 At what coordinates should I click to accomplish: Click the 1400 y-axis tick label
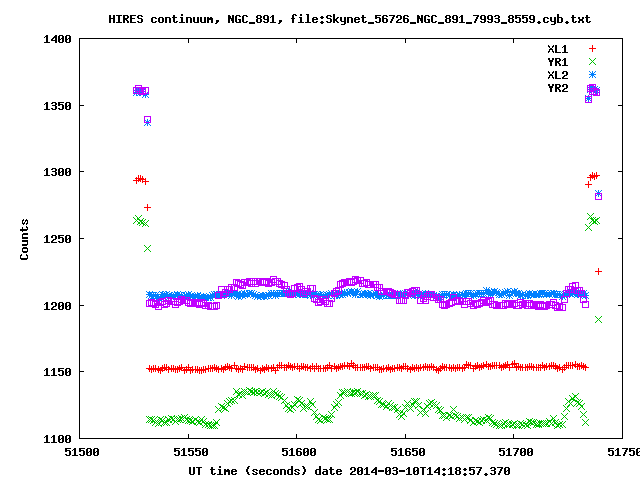pyautogui.click(x=57, y=39)
